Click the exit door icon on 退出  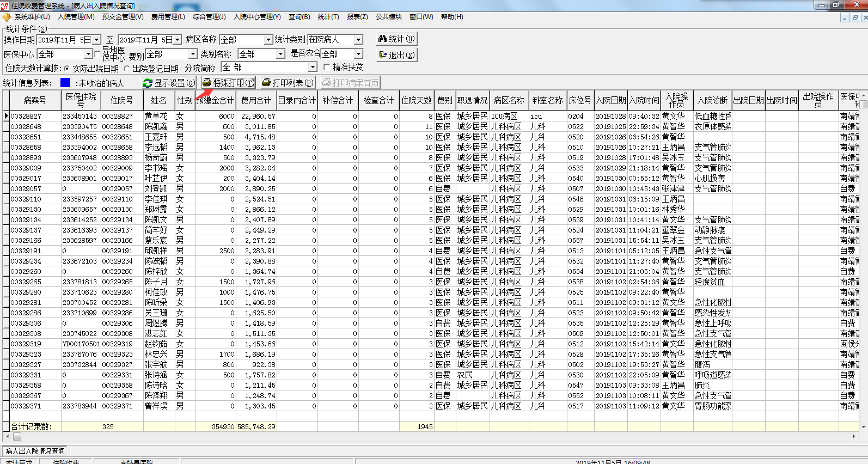382,55
